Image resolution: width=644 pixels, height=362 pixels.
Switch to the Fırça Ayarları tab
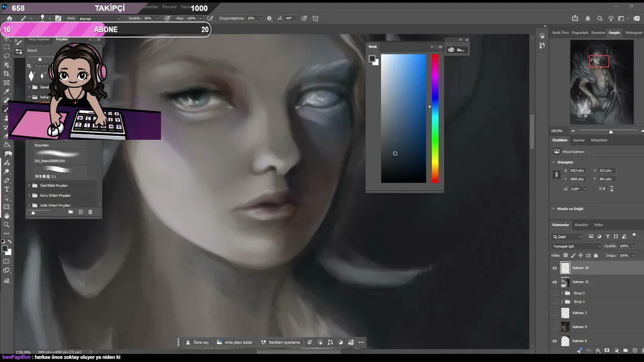coord(39,39)
